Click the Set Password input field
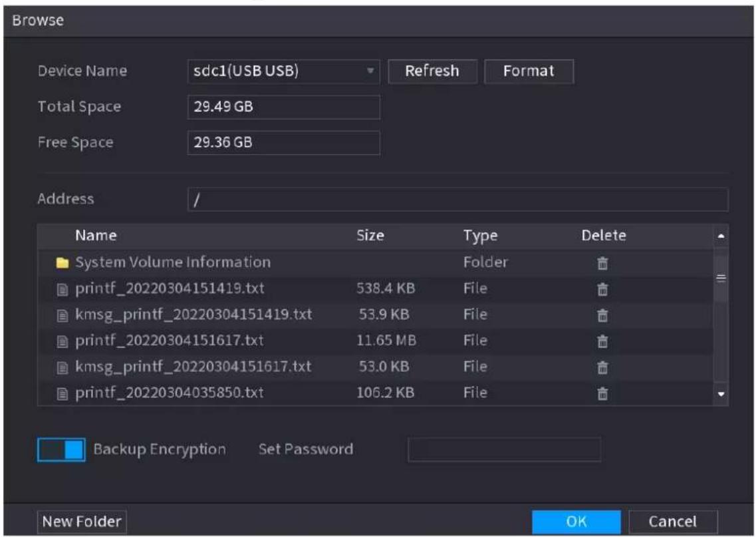 coord(504,450)
